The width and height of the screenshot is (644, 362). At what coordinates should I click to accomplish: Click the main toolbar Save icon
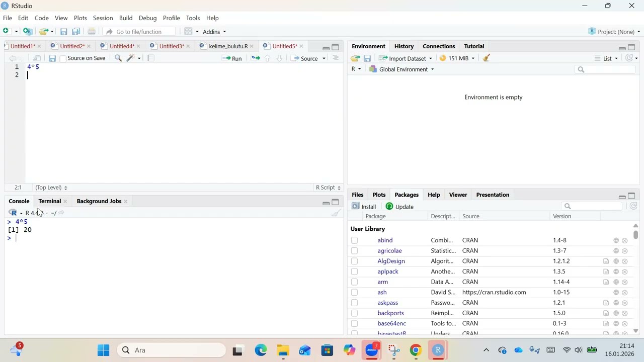click(64, 32)
